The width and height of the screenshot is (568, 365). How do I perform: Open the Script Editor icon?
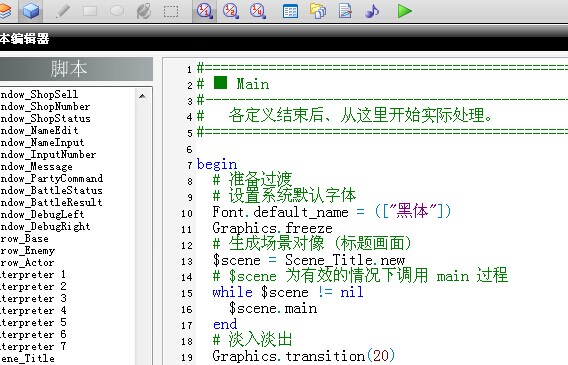tap(345, 11)
